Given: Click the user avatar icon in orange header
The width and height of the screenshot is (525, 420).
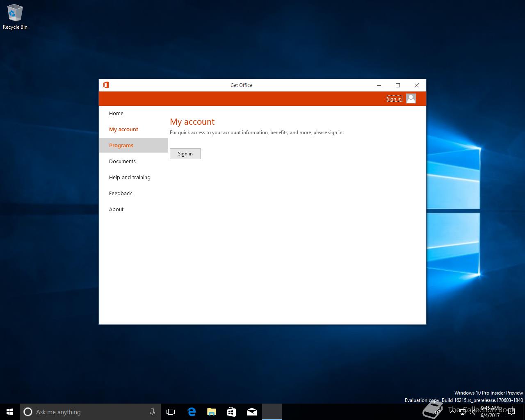Looking at the screenshot, I should (411, 98).
